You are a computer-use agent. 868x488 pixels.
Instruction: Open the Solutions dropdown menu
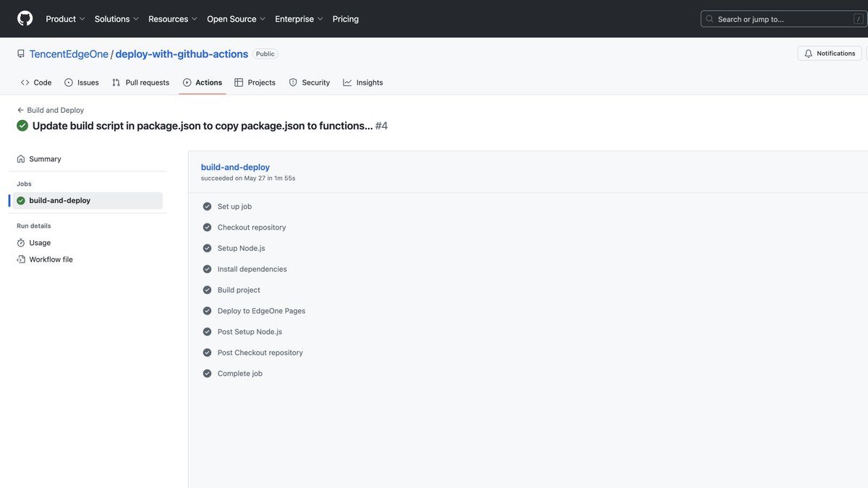(x=116, y=19)
